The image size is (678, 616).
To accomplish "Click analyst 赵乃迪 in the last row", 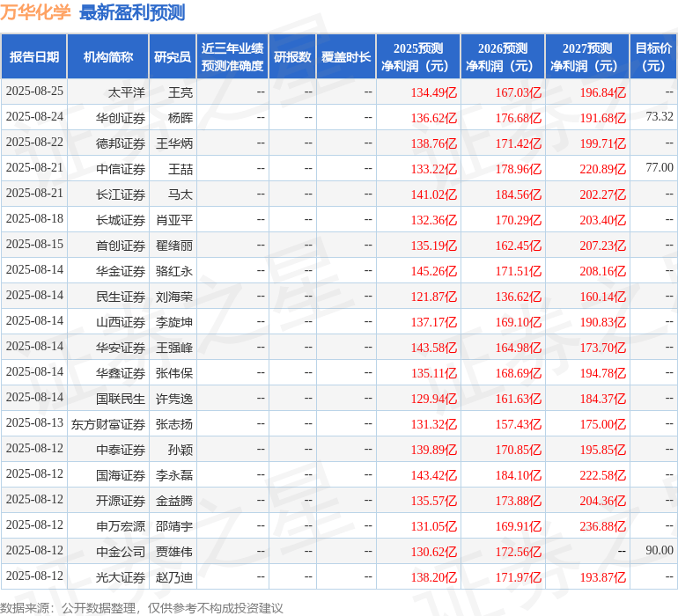I will click(x=173, y=577).
